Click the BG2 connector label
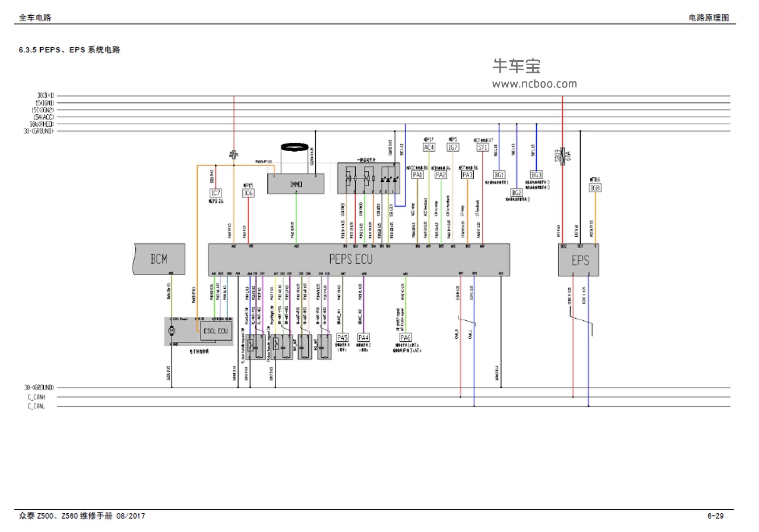The image size is (759, 532). (x=516, y=193)
